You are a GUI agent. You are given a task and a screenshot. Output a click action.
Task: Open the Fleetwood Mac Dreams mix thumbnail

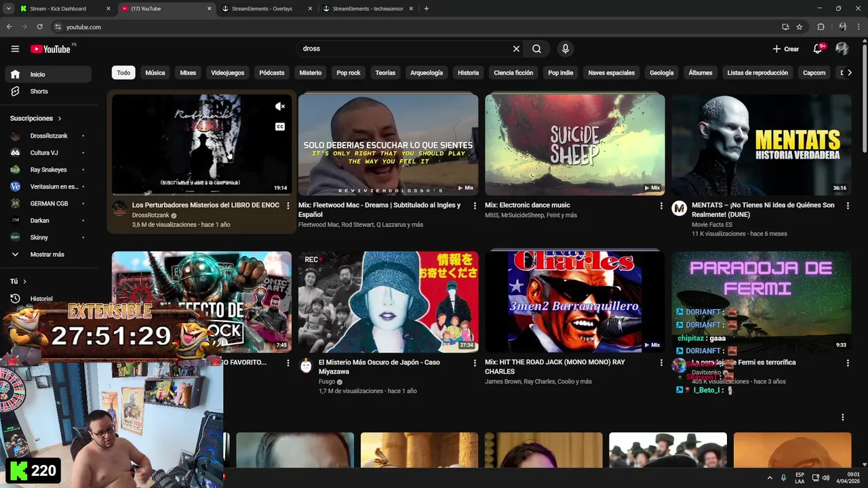pos(388,144)
